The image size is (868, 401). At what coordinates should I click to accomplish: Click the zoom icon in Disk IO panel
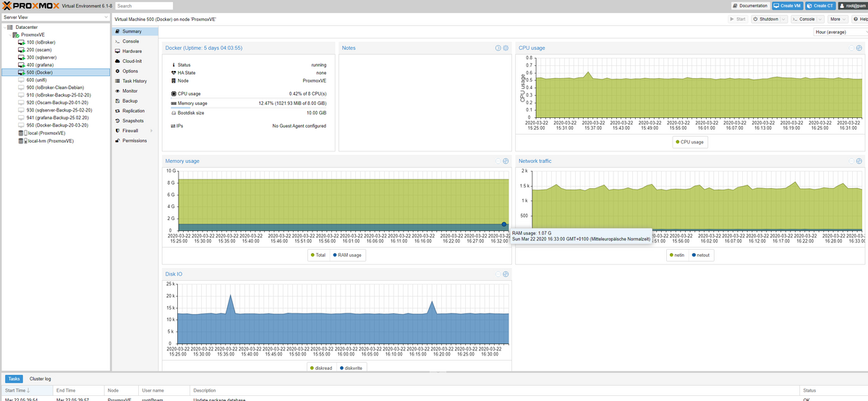506,274
